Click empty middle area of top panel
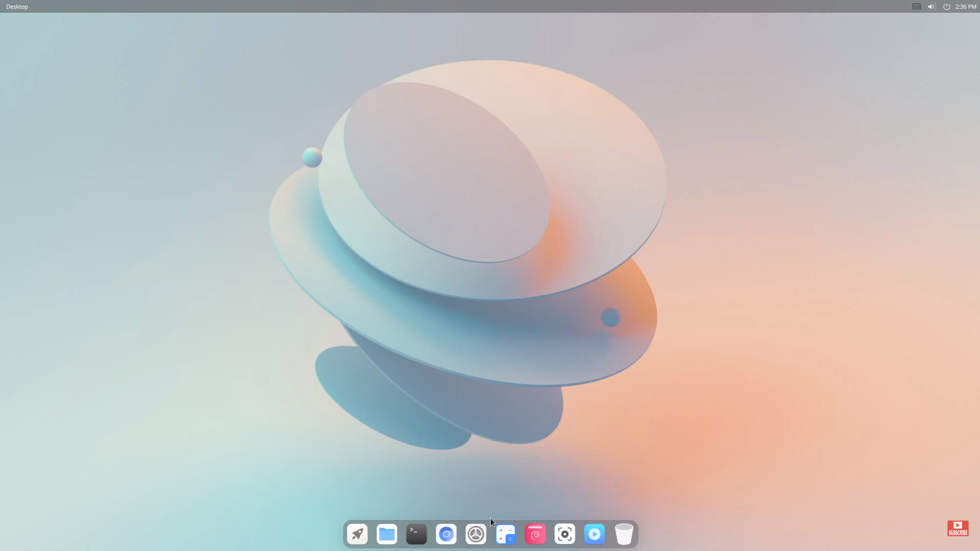 490,7
